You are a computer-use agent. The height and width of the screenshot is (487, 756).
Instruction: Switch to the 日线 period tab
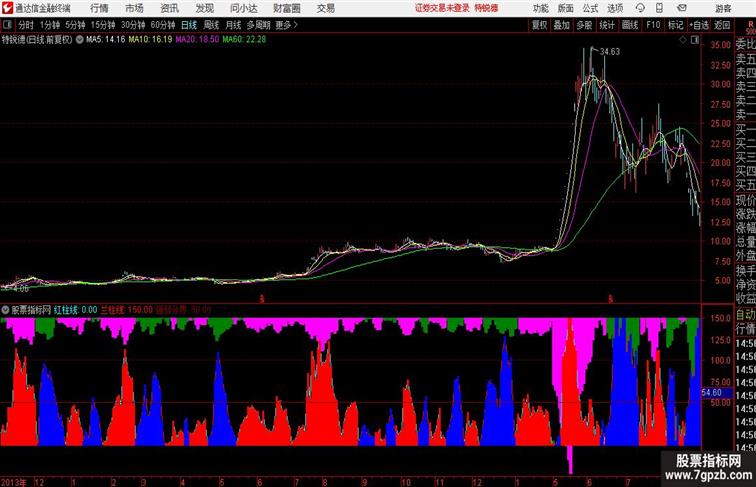[x=189, y=25]
